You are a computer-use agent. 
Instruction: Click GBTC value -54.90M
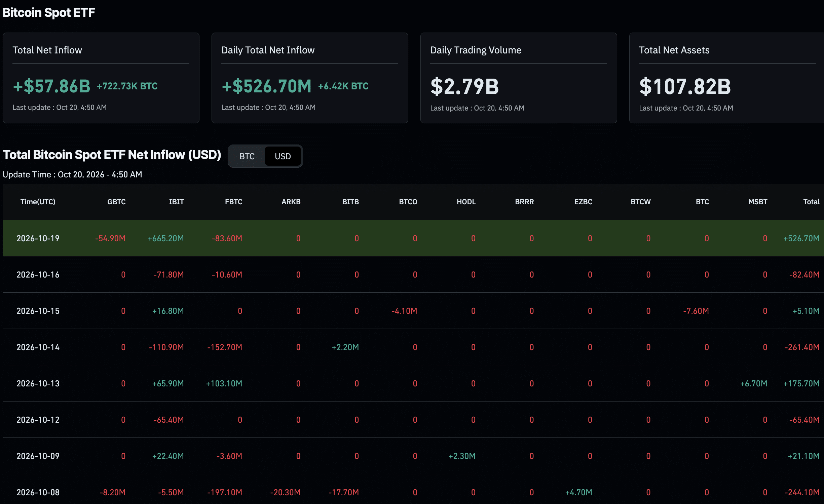[x=110, y=238]
